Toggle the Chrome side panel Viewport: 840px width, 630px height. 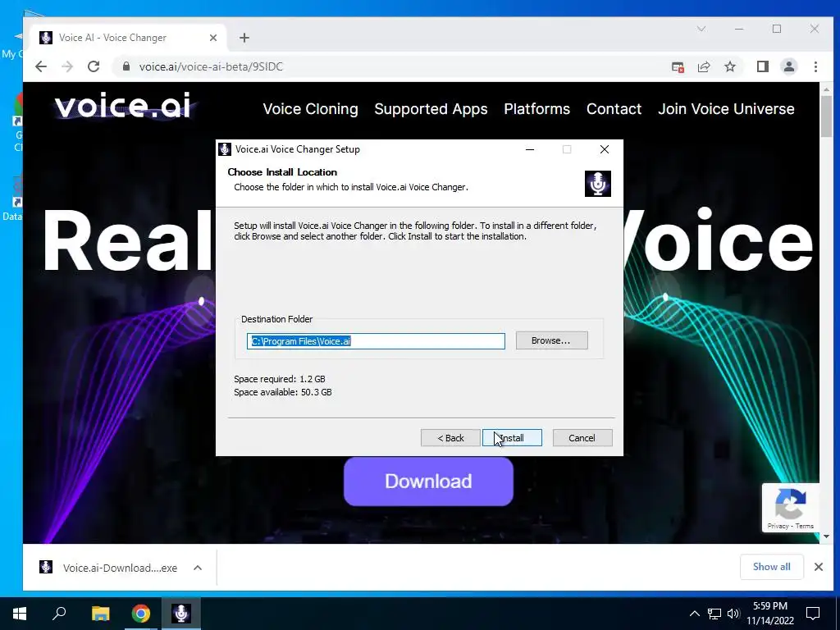coord(763,66)
